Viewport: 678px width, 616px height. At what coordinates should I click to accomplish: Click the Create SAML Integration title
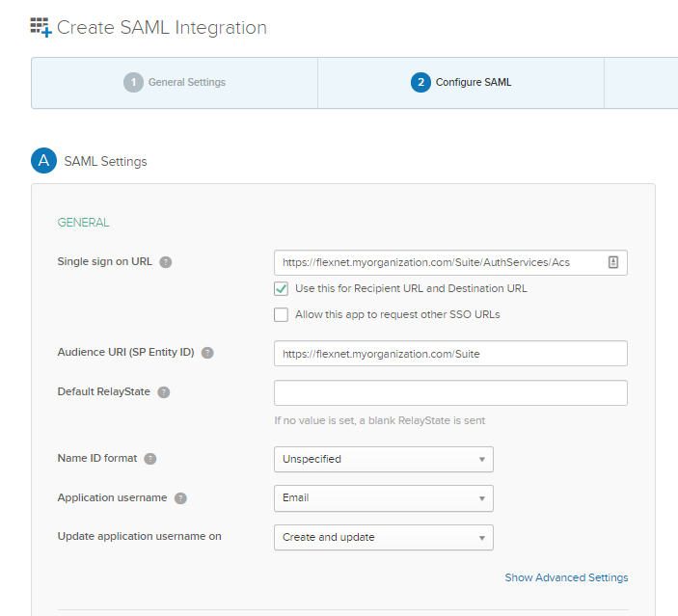pos(162,28)
